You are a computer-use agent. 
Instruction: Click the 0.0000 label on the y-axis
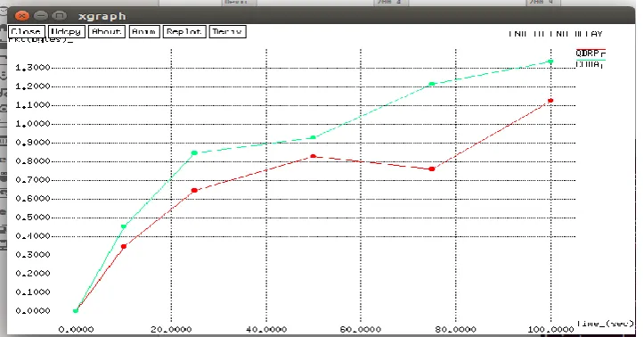[33, 310]
